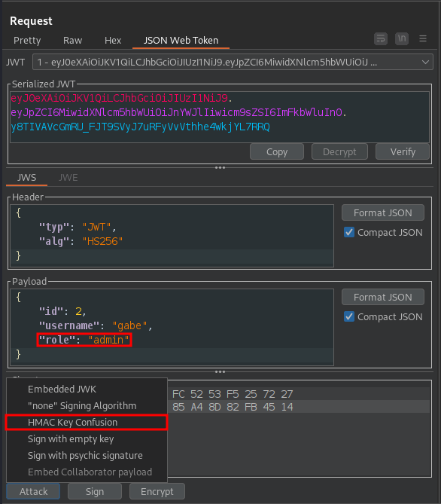Choose Embed Collaborator payload option
The image size is (441, 504).
[87, 472]
